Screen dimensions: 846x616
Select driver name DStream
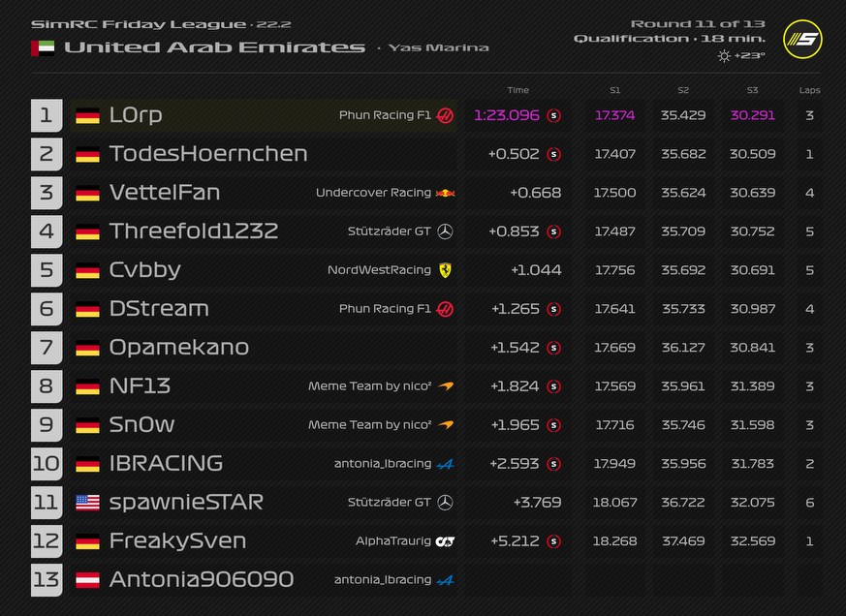click(x=159, y=309)
